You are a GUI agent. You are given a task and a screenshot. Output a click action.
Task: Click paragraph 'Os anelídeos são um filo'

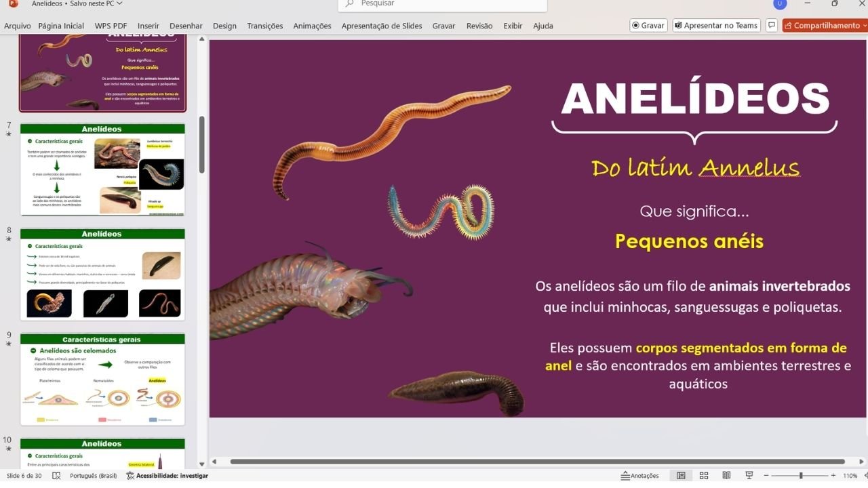(692, 296)
